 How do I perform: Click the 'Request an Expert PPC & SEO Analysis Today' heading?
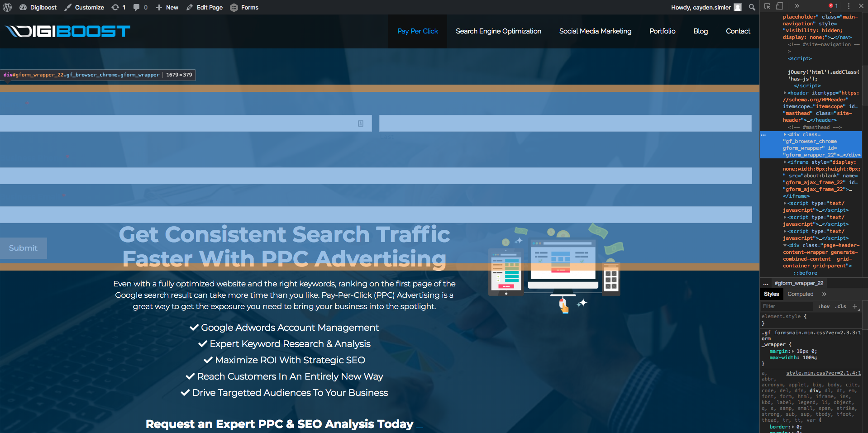coord(279,424)
